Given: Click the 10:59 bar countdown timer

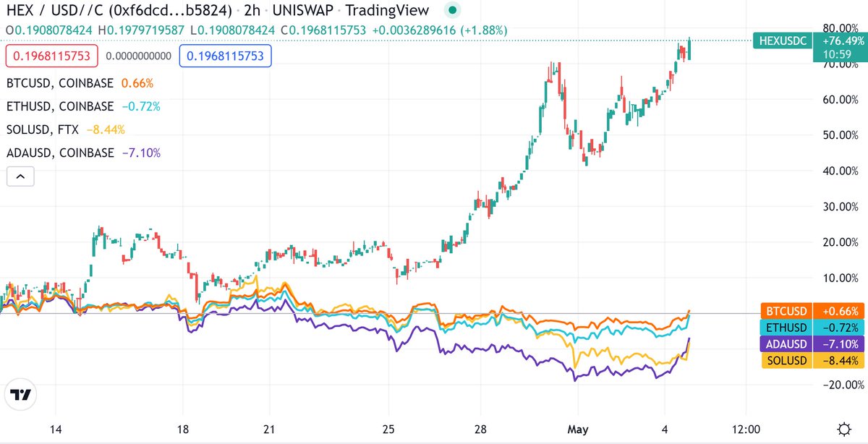Looking at the screenshot, I should tap(835, 54).
